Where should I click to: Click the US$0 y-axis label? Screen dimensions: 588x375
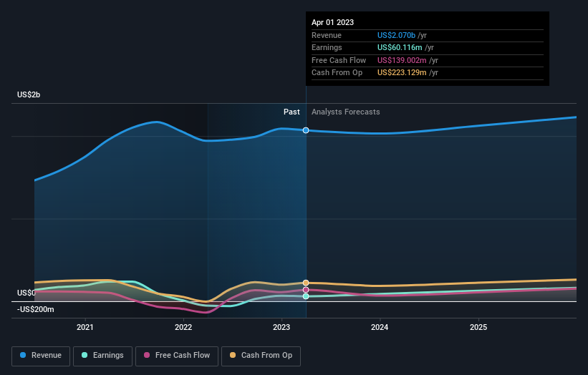26,293
